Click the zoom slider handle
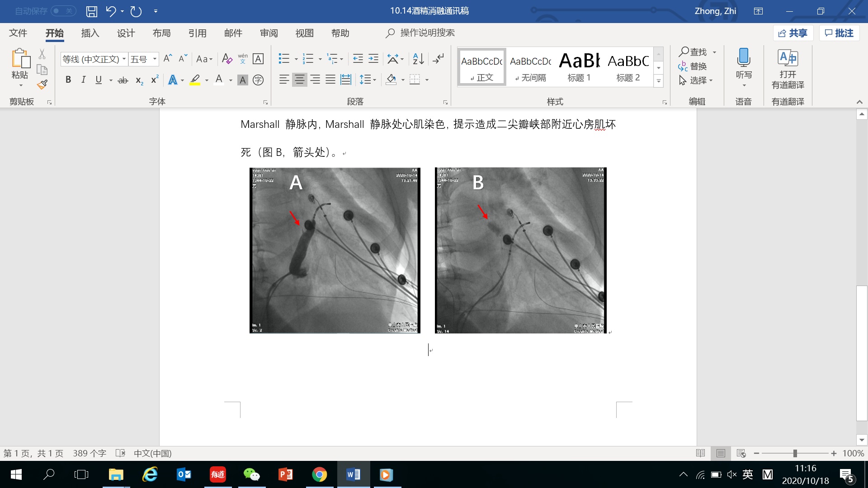 795,453
